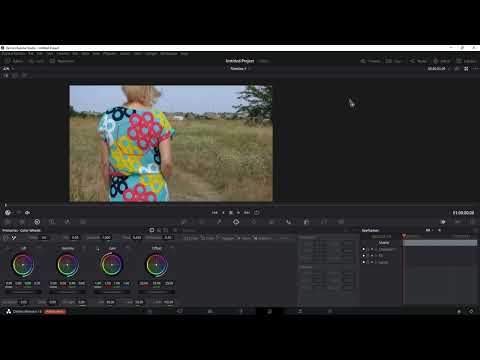Open the Curves palette

pos(184,222)
